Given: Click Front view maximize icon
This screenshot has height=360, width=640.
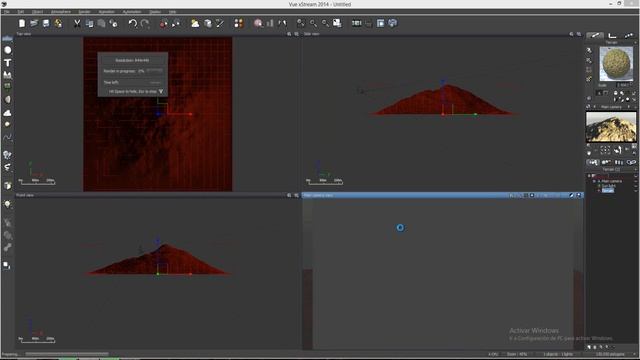Looking at the screenshot, I should (296, 195).
